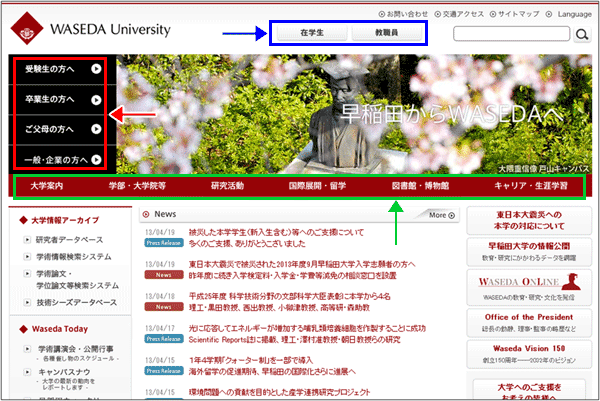The image size is (600, 401).
Task: Open 学術情報検索システム link
Action: click(x=73, y=257)
